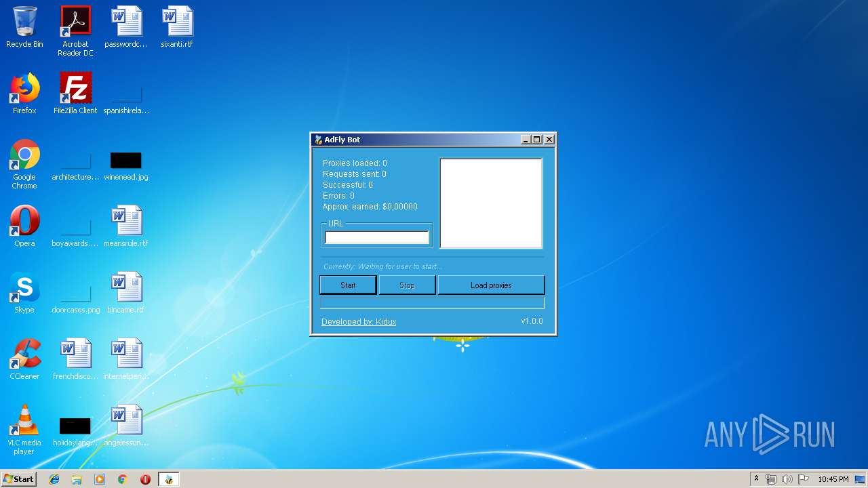The width and height of the screenshot is (868, 488).
Task: Click the v1.0.0 version label
Action: pyautogui.click(x=532, y=321)
